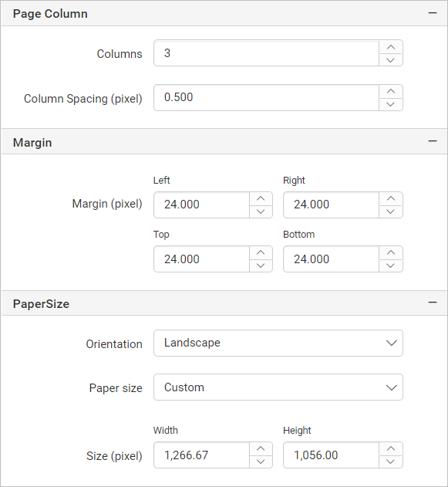Click the Margin header title

pos(32,143)
